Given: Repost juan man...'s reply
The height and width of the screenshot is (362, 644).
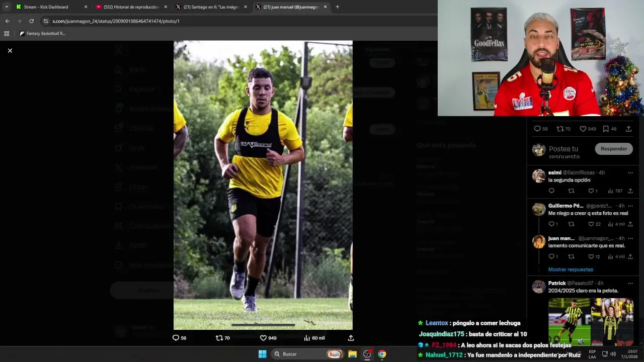Looking at the screenshot, I should [571, 256].
